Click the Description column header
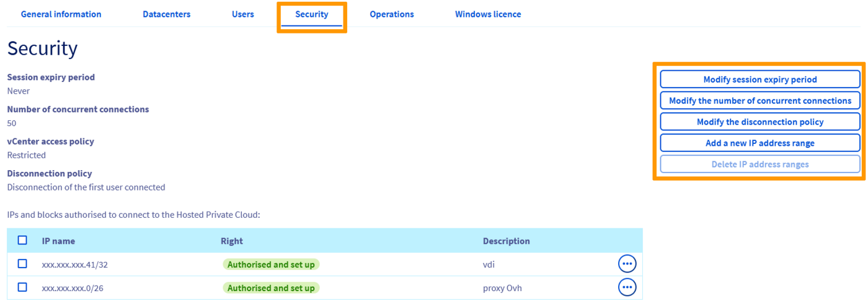Image resolution: width=868 pixels, height=306 pixels. point(506,241)
